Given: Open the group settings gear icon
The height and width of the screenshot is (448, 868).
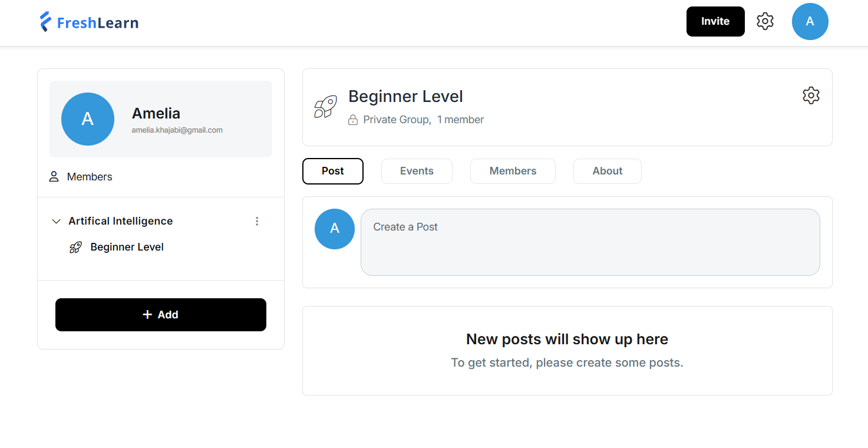Looking at the screenshot, I should click(811, 95).
